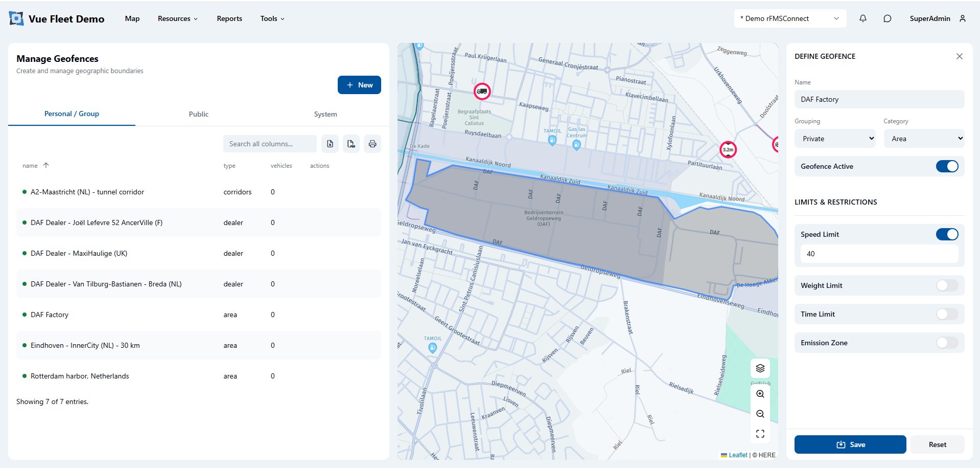Reset the geofence form
The width and height of the screenshot is (980, 468).
click(938, 444)
